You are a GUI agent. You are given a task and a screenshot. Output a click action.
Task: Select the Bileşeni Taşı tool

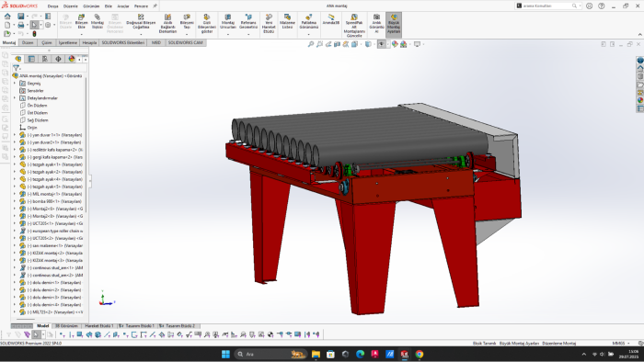tap(187, 22)
